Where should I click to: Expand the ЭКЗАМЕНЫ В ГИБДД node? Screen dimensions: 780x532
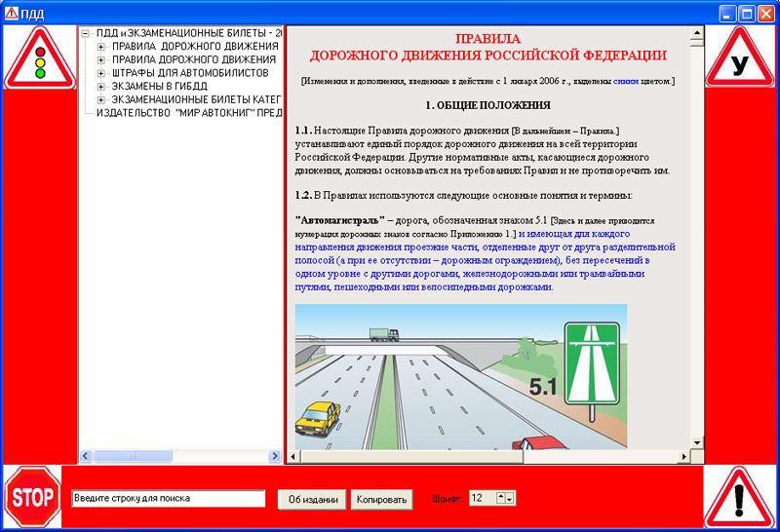point(100,87)
